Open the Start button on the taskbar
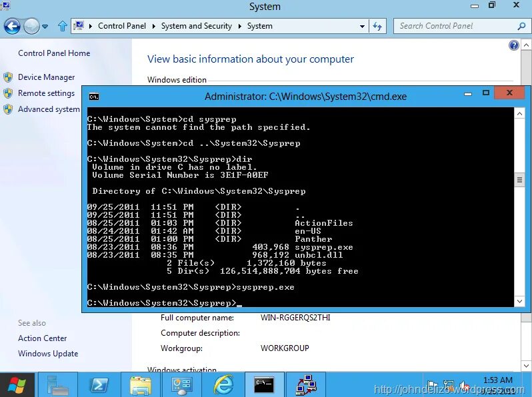The image size is (532, 397). tap(17, 385)
